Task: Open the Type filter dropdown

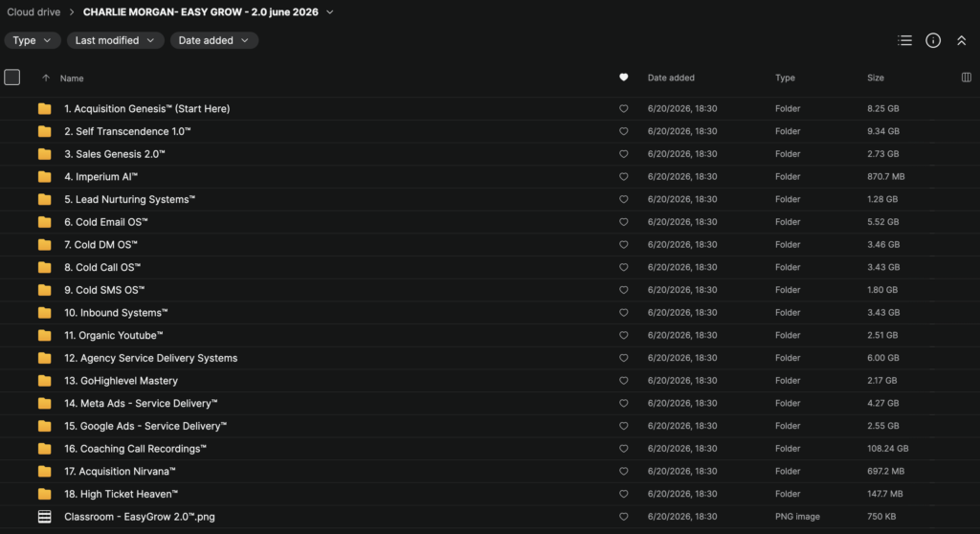Action: point(32,40)
